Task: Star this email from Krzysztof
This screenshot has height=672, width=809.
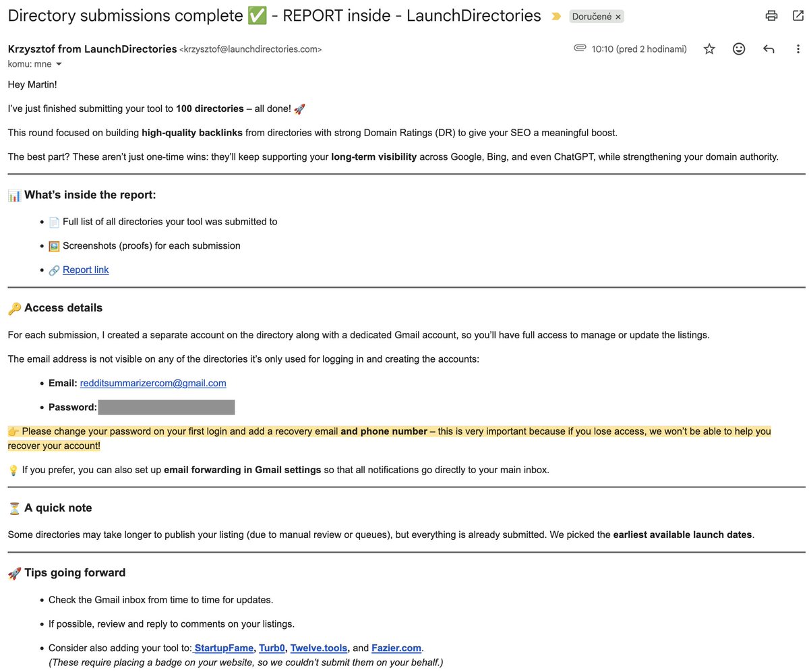Action: (x=709, y=49)
